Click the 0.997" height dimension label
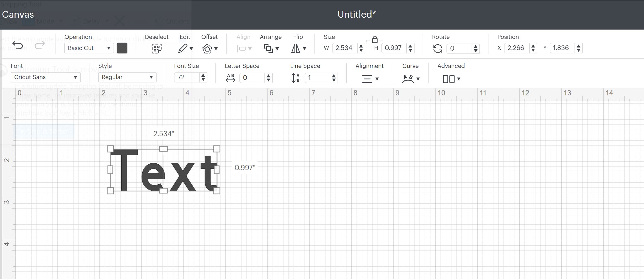The height and width of the screenshot is (279, 644). [245, 168]
